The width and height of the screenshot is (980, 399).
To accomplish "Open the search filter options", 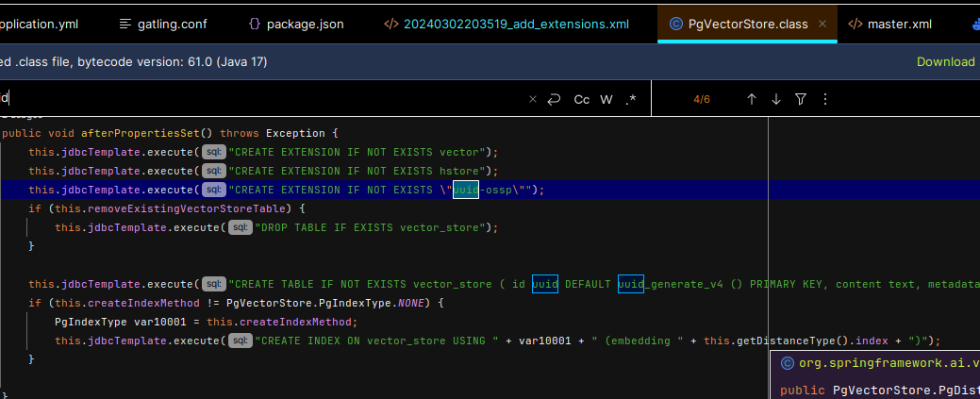I will pos(801,99).
